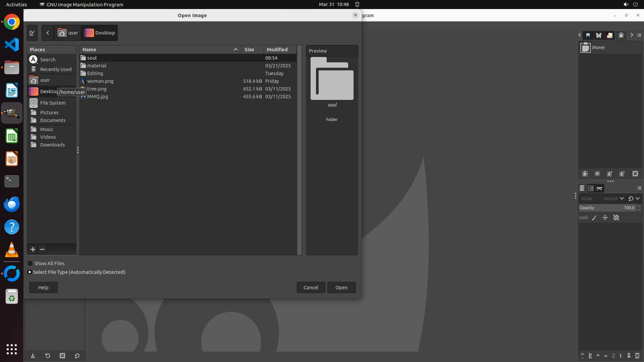Open the layers tab configuration menu

tap(639, 188)
